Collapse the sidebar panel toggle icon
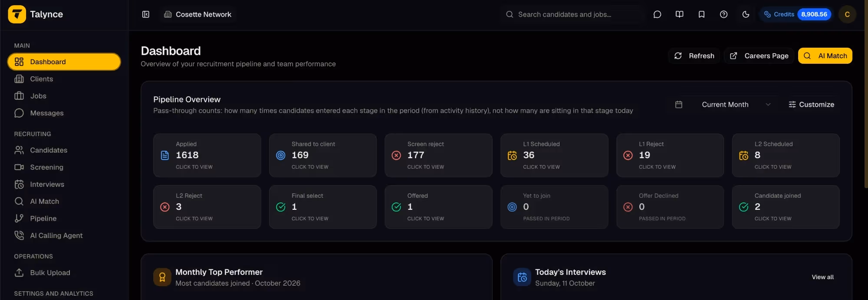Image resolution: width=868 pixels, height=300 pixels. 146,14
